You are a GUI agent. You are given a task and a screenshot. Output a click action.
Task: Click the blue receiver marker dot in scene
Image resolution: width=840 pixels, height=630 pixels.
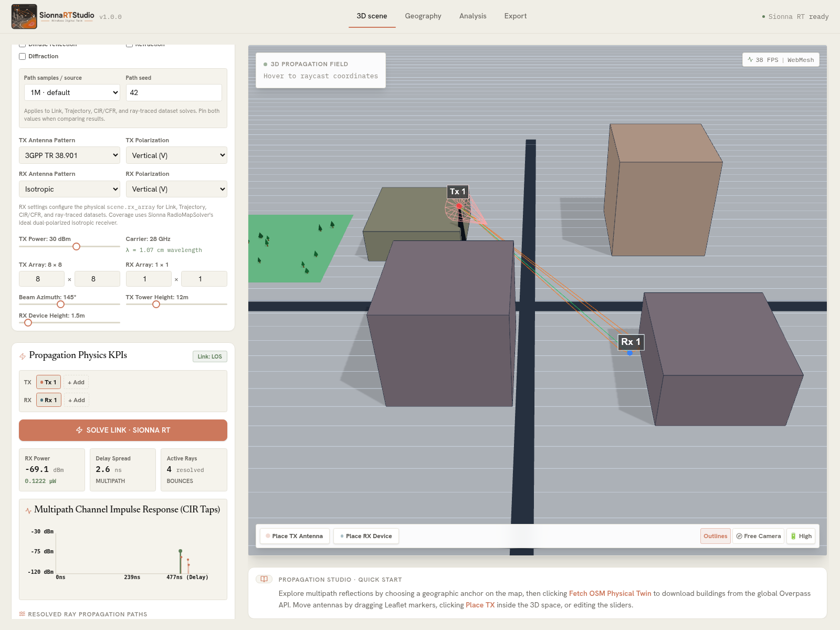pyautogui.click(x=630, y=353)
